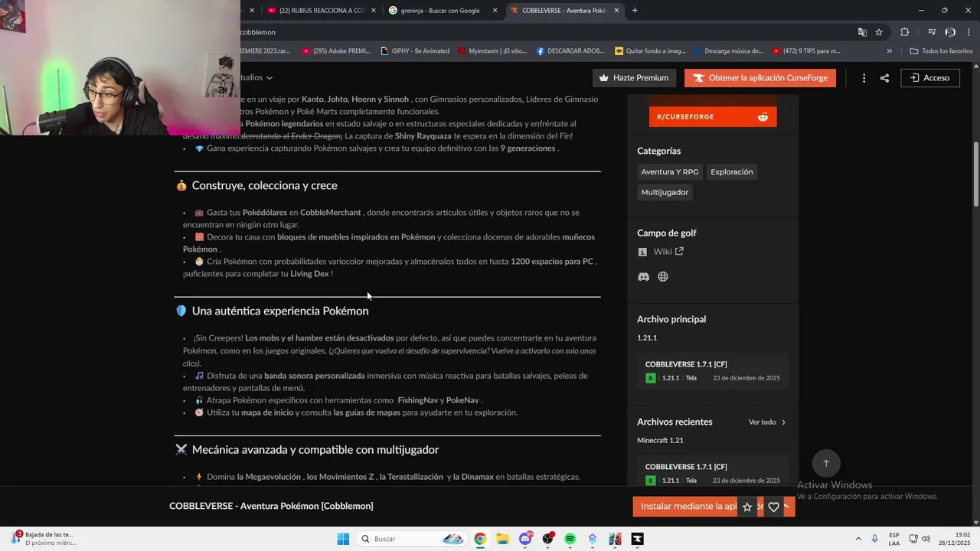Close the greninja Google search tab

[x=495, y=11]
